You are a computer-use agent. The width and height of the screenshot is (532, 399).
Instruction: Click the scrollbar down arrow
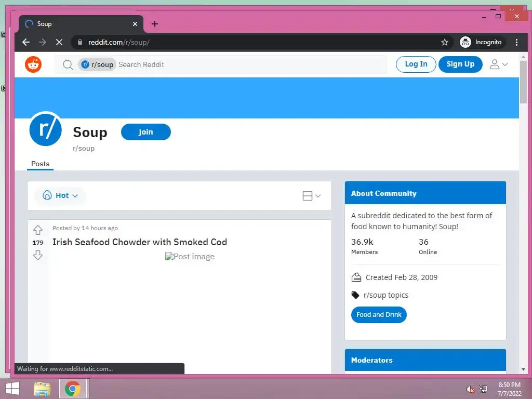click(x=523, y=369)
